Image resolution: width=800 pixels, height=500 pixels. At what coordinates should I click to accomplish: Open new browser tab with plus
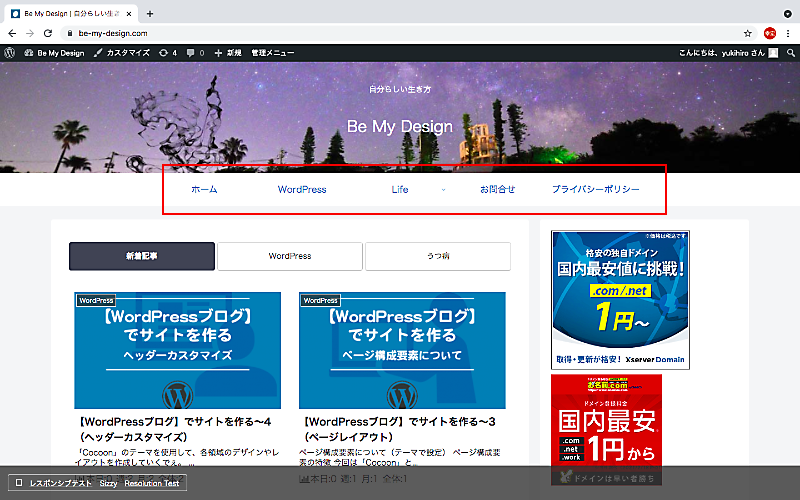pyautogui.click(x=149, y=14)
